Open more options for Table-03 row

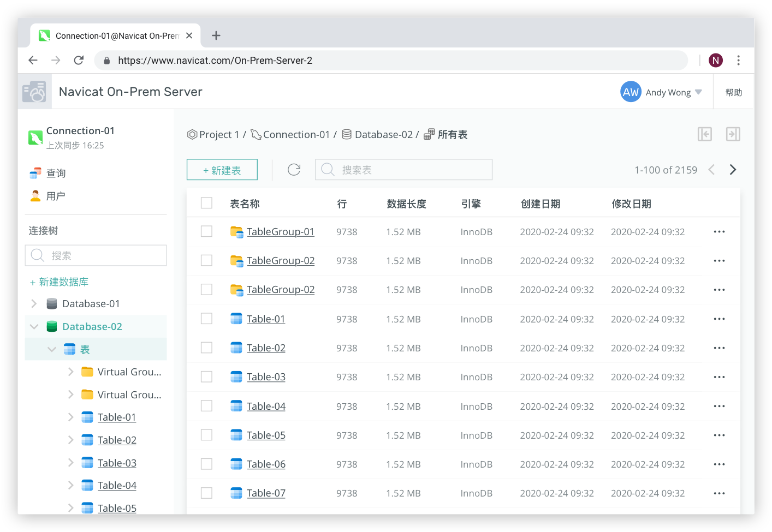(719, 377)
